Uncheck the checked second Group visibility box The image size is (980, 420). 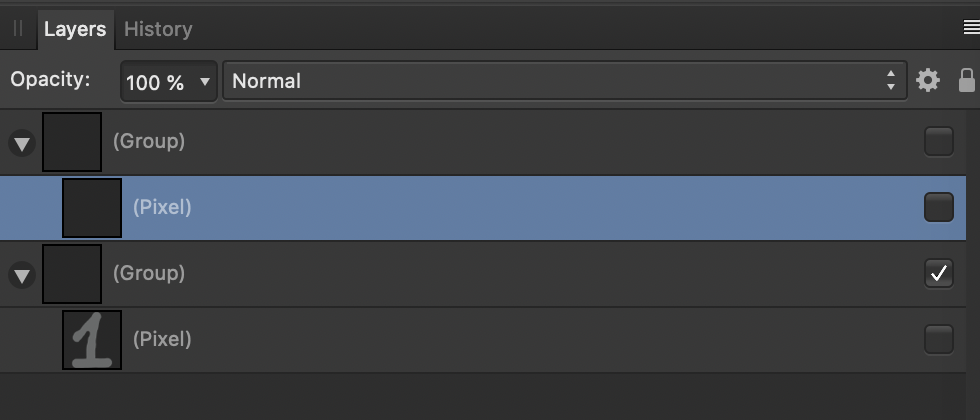point(939,274)
